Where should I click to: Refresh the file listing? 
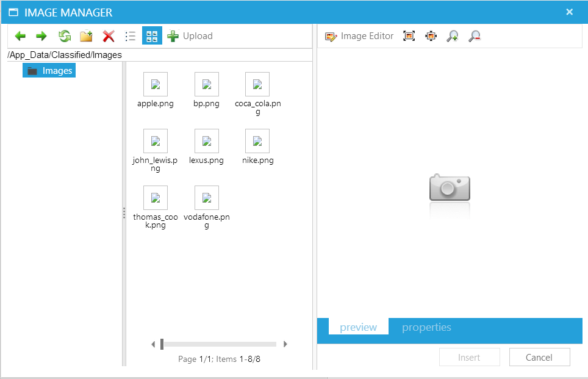[65, 36]
